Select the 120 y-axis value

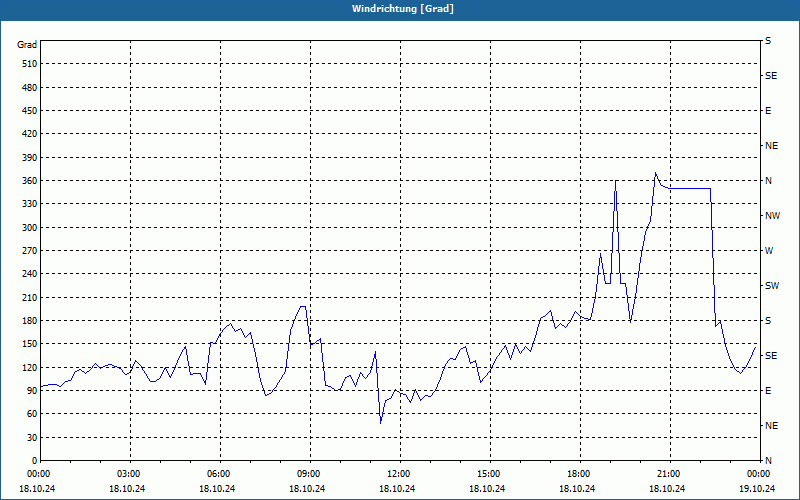point(30,367)
